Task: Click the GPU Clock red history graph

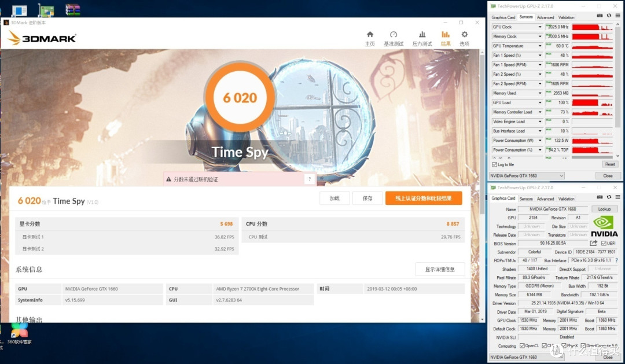Action: tap(592, 27)
